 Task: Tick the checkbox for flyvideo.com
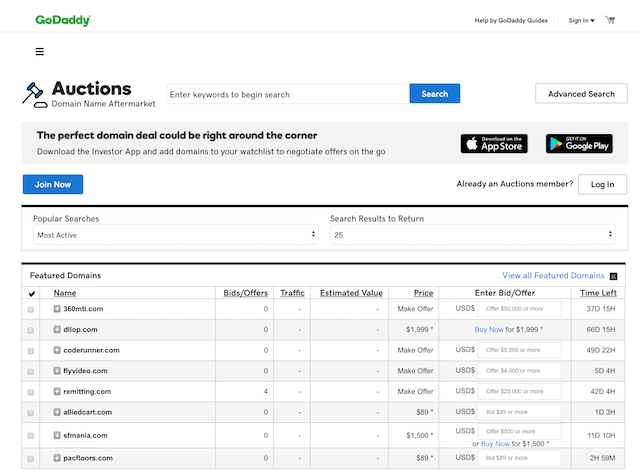tap(31, 371)
